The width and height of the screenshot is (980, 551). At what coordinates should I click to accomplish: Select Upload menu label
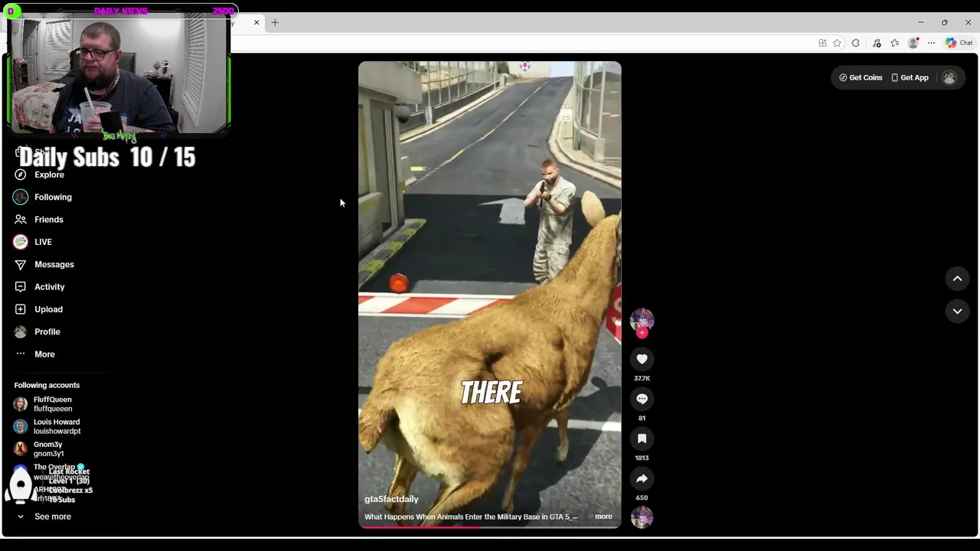[48, 309]
